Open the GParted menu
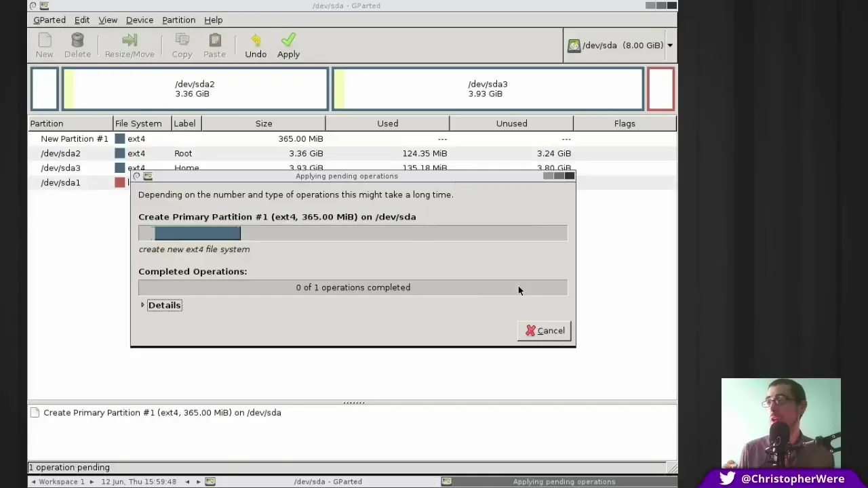The height and width of the screenshot is (488, 868). (x=50, y=20)
